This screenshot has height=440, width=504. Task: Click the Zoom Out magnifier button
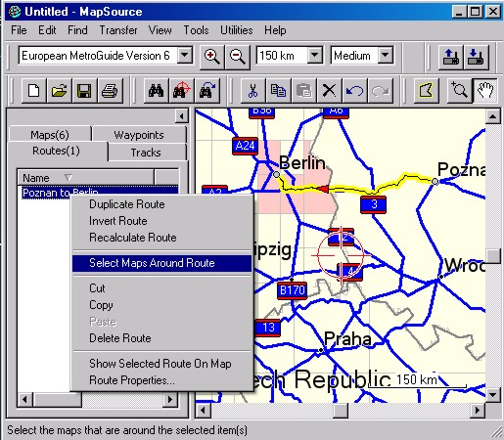coord(237,57)
